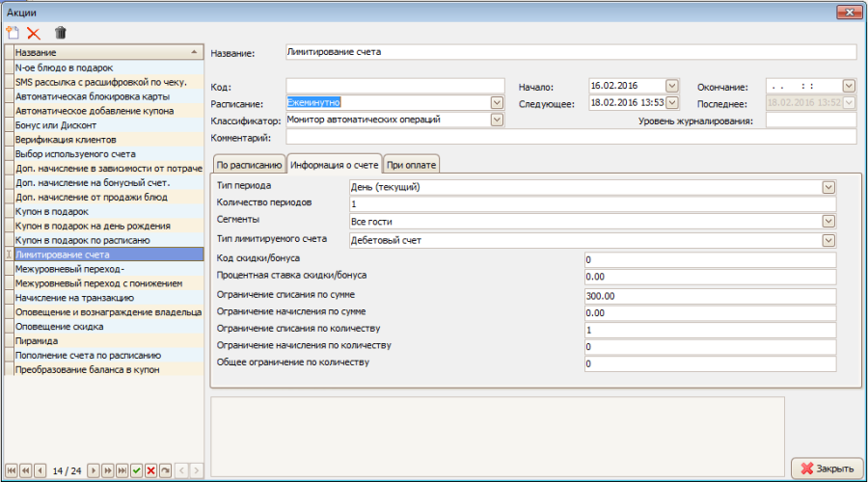Switch to the При оплате tab
This screenshot has width=868, height=482.
pyautogui.click(x=409, y=163)
